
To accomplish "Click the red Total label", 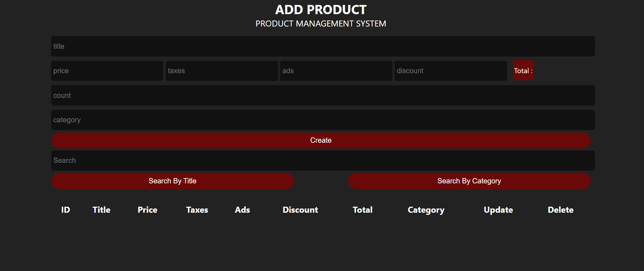I will (x=523, y=71).
